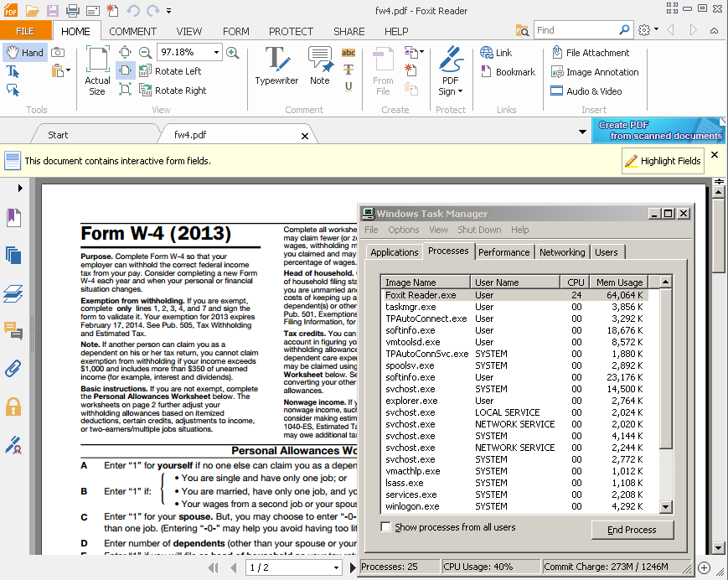Click the Print icon in the quick access toolbar
This screenshot has height=580, width=728.
[72, 10]
